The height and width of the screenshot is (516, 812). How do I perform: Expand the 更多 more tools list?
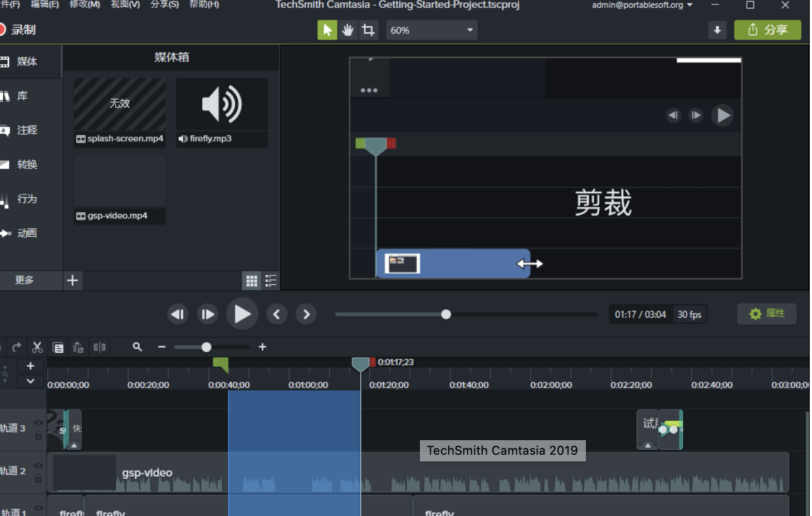coord(25,280)
